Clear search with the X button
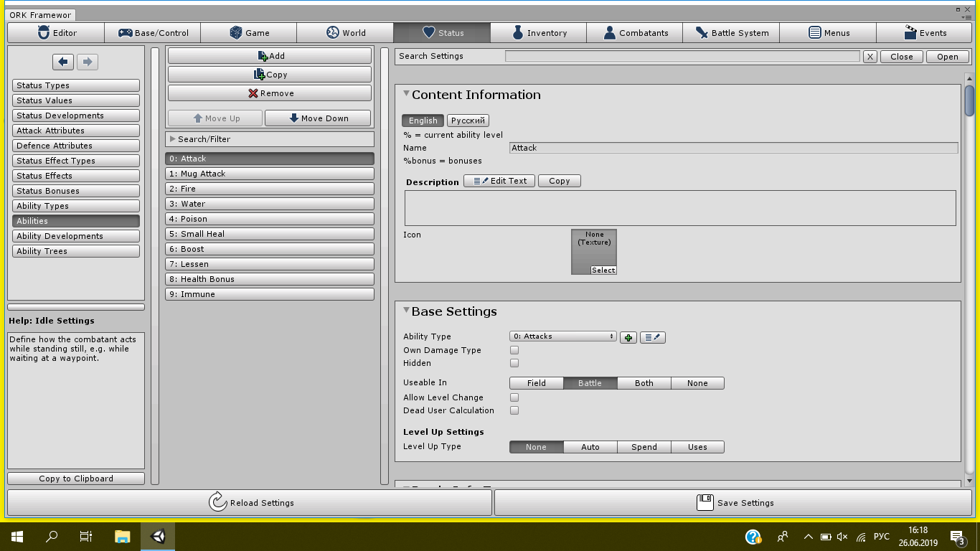 870,57
